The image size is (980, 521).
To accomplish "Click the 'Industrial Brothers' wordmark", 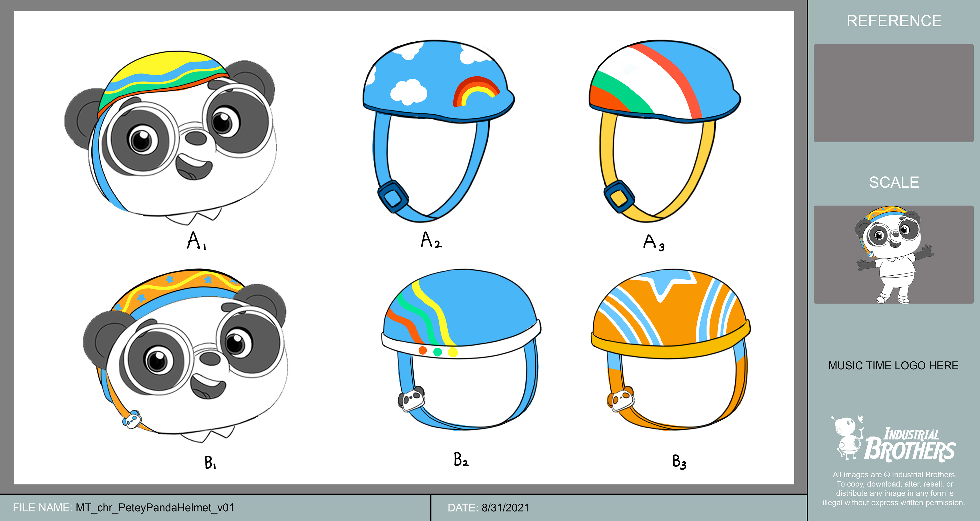I will pyautogui.click(x=910, y=444).
